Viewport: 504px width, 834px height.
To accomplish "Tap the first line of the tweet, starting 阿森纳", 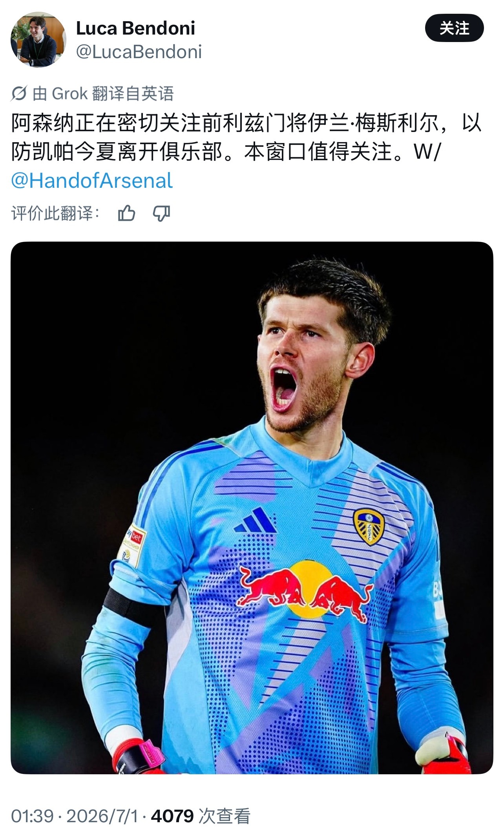I will coord(246,123).
